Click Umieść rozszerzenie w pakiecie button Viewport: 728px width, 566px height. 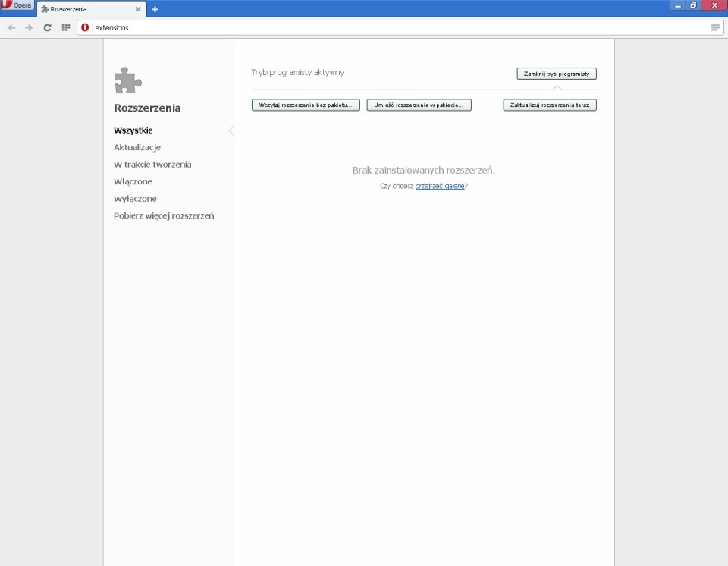(x=419, y=105)
